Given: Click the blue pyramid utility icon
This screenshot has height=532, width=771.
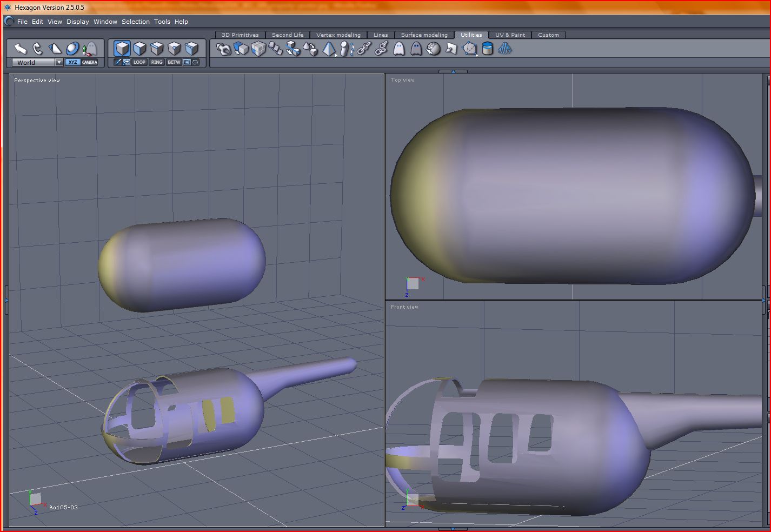Looking at the screenshot, I should click(x=329, y=49).
